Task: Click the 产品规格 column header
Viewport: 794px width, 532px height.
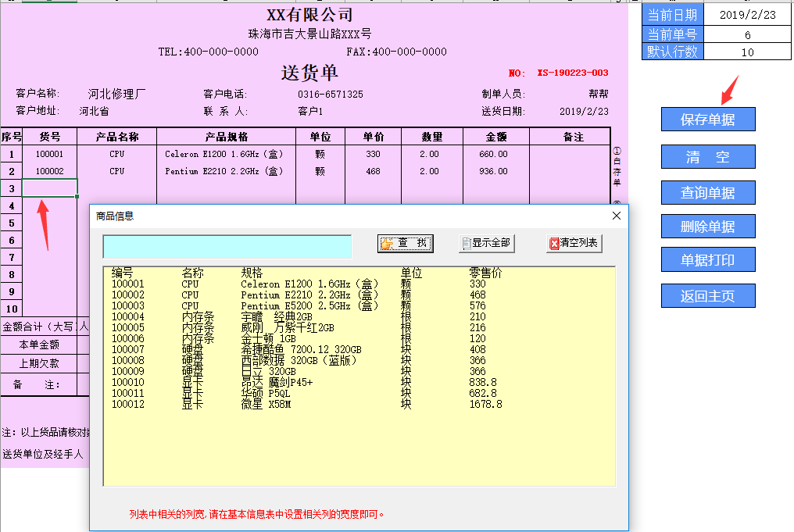Action: (x=227, y=137)
